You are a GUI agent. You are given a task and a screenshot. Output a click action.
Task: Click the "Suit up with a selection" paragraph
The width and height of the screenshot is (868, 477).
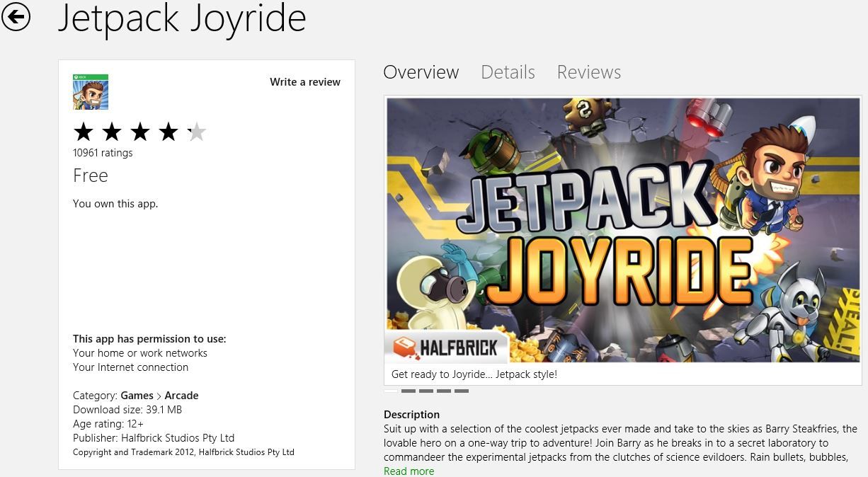(621, 443)
